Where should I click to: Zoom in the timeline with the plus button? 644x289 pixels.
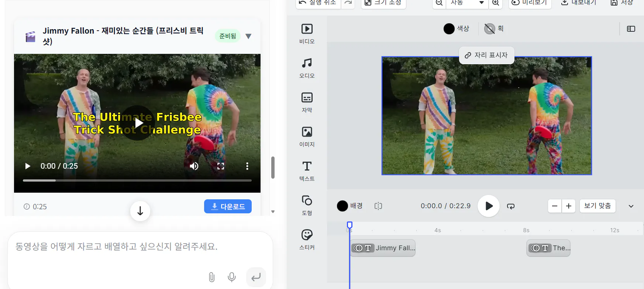coord(569,206)
